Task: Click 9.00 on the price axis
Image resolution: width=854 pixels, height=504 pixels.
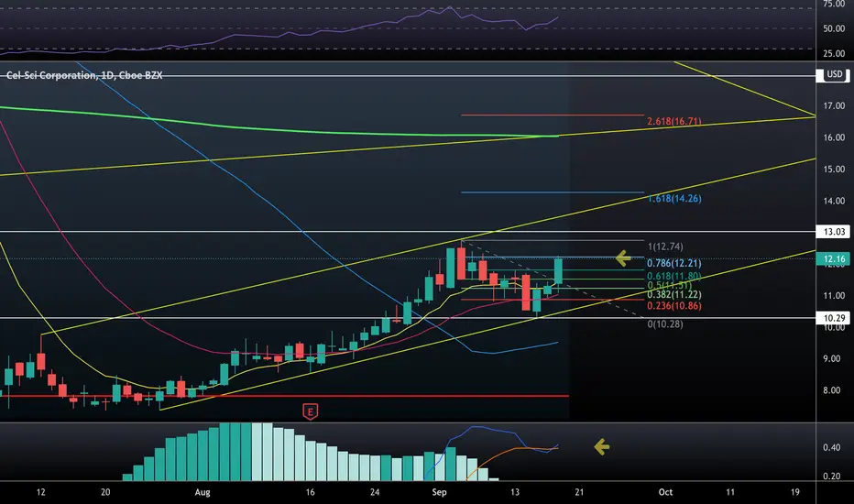Action: click(834, 358)
